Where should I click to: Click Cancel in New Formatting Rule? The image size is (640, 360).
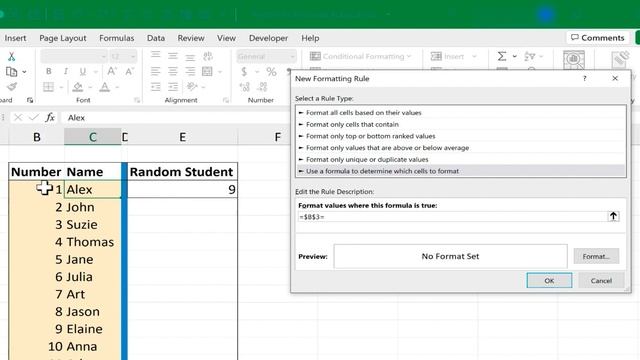(x=601, y=280)
